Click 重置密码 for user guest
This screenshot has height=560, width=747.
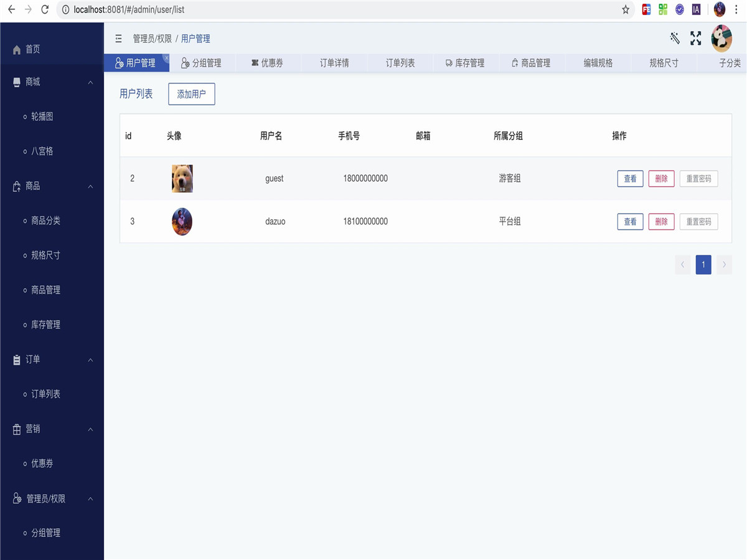coord(698,179)
